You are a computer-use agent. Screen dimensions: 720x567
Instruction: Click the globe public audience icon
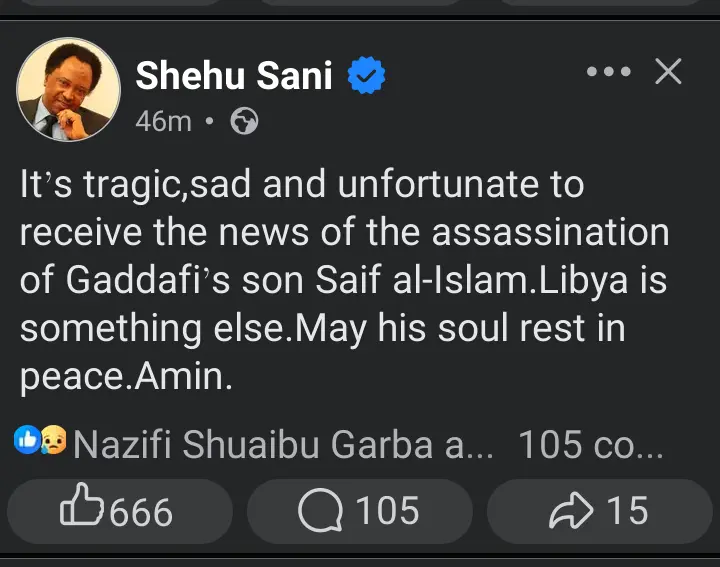244,122
